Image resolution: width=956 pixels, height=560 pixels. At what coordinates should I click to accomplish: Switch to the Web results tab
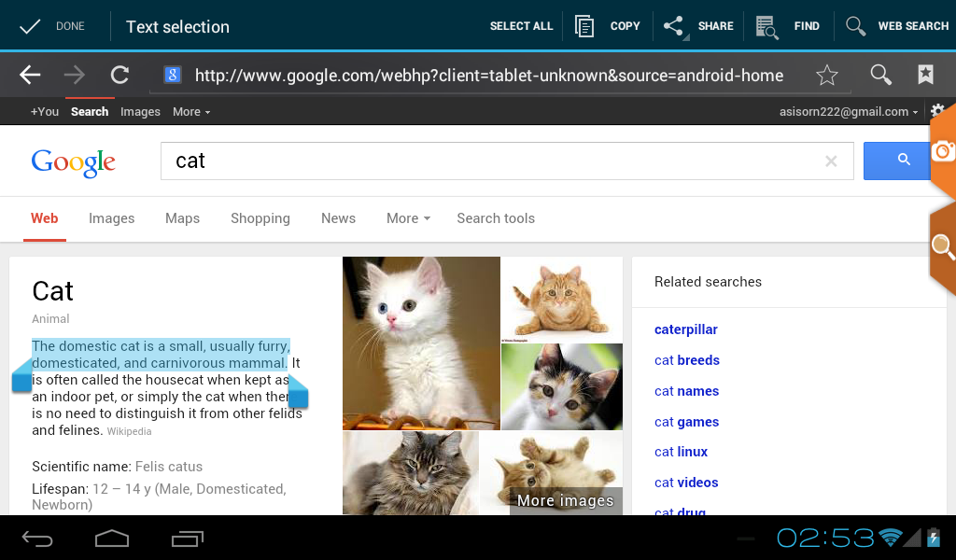pos(45,218)
